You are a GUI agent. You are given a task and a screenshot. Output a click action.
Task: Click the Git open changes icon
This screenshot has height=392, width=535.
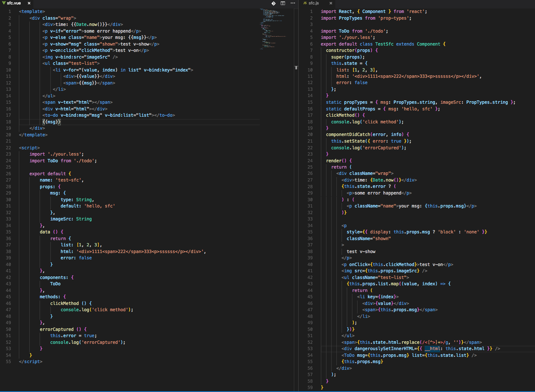273,3
